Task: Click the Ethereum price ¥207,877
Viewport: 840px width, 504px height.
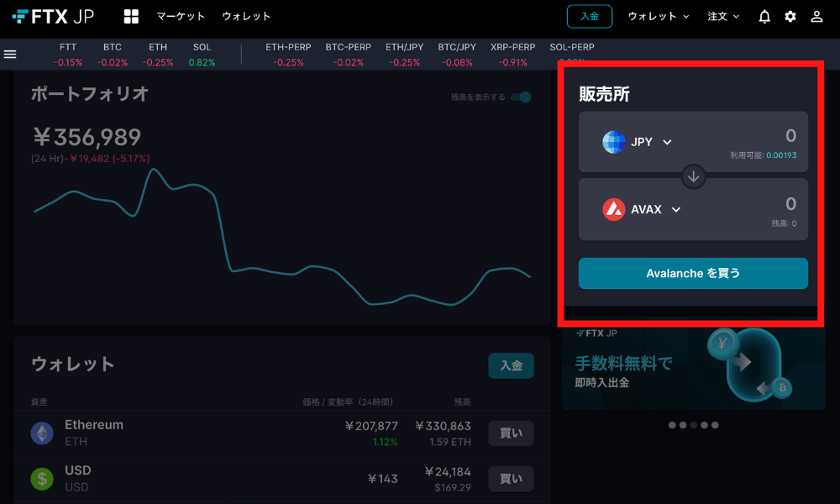Action: pyautogui.click(x=371, y=427)
